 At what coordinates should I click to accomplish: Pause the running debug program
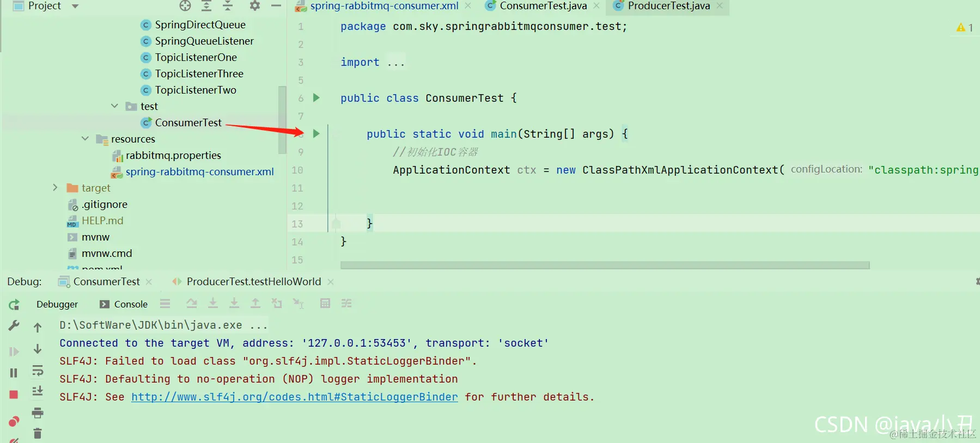click(x=14, y=373)
